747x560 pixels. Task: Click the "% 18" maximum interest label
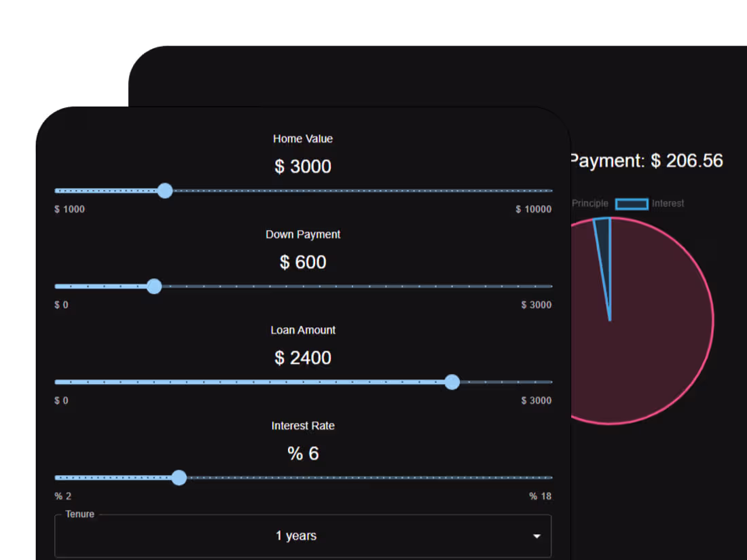click(x=539, y=496)
